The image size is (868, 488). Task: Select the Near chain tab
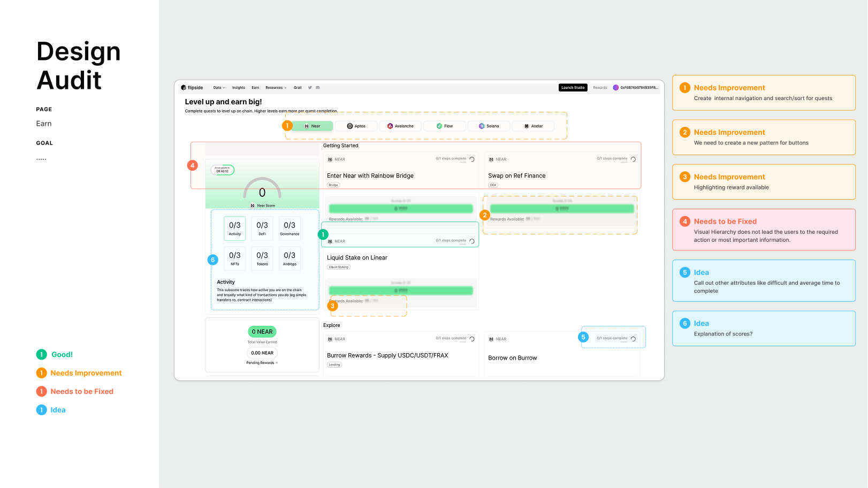[x=313, y=126]
